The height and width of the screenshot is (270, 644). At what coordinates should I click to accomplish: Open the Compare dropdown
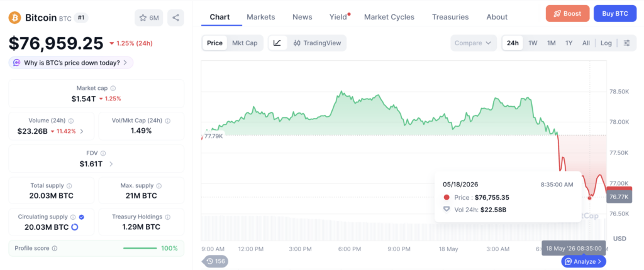474,43
